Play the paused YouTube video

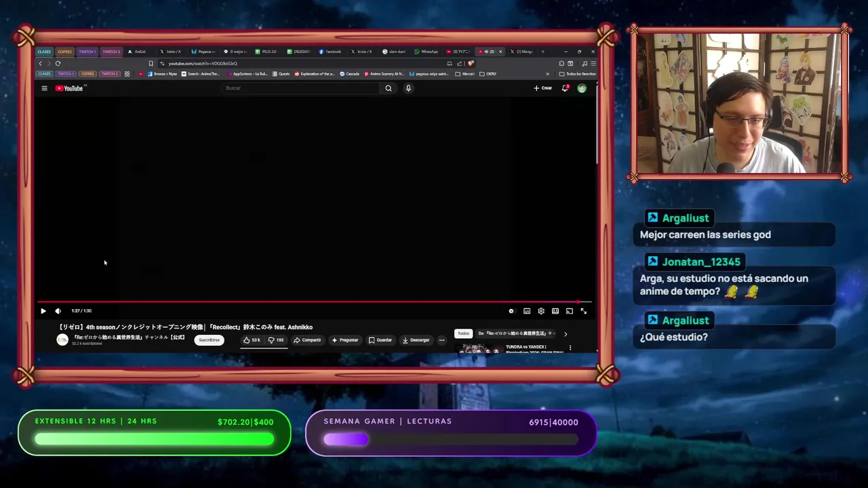43,311
